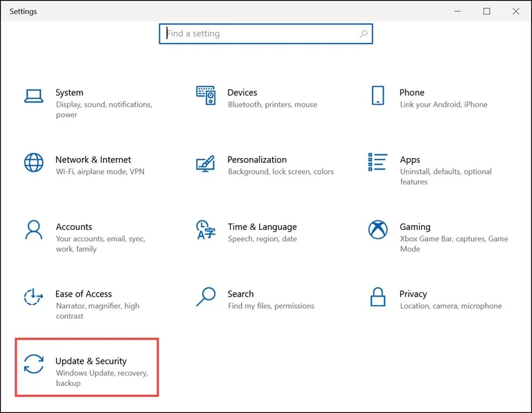Open the Personalization settings title
This screenshot has height=413, width=532.
(257, 159)
